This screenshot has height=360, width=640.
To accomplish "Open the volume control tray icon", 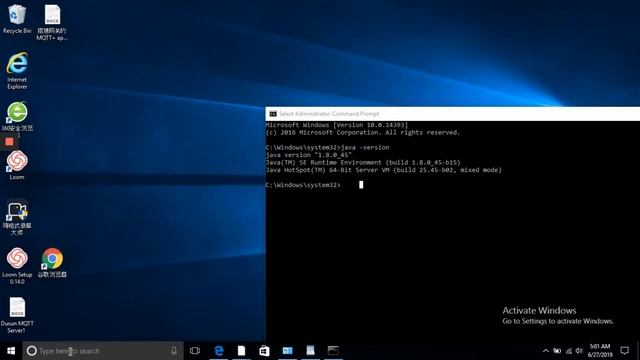I will 579,351.
